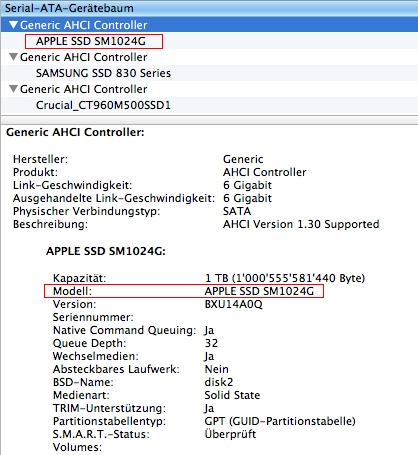Screen dimensions: 418x455
Task: Click the 'Medienart:' label
Action: (81, 395)
